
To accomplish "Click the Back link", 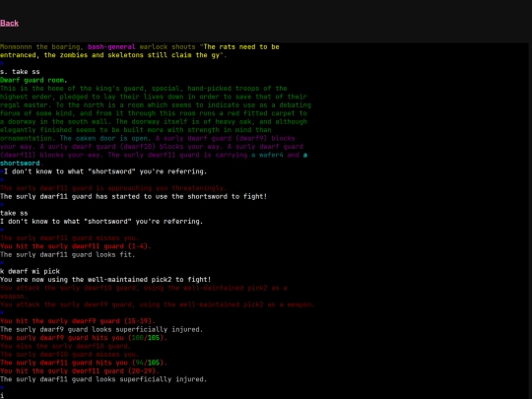I will (x=9, y=23).
